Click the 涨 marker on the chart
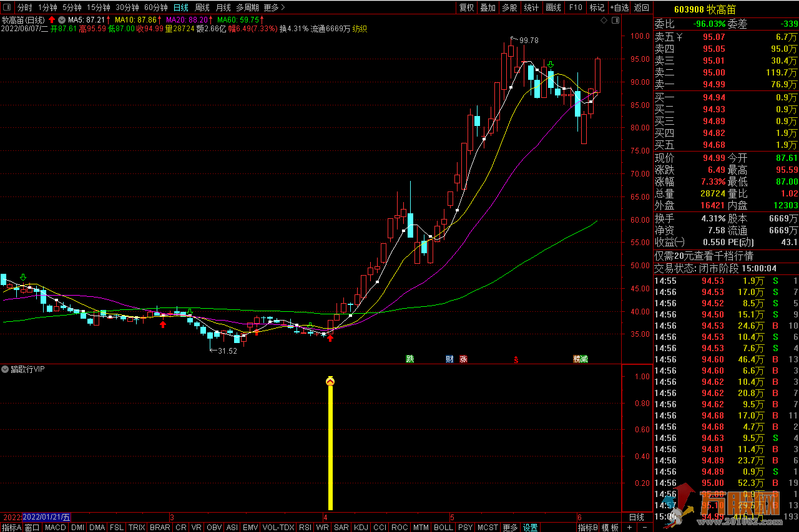The height and width of the screenshot is (532, 799). click(464, 359)
